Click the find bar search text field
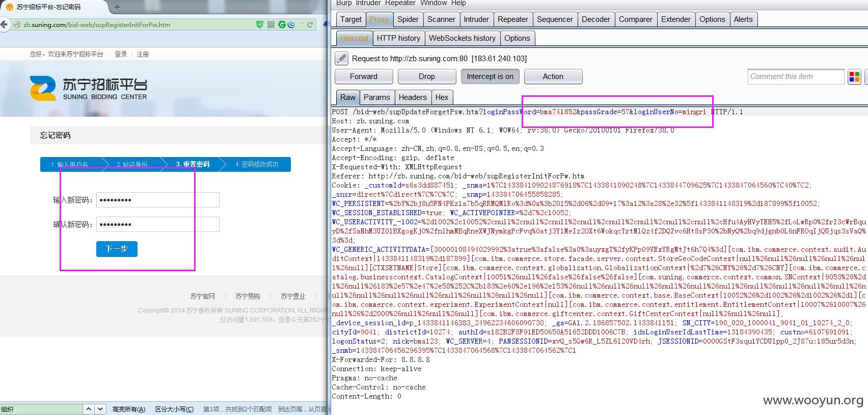 [x=41, y=409]
